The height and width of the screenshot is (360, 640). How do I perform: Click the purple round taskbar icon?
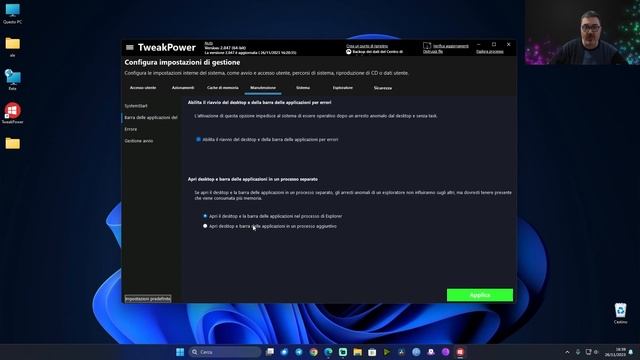(445, 352)
